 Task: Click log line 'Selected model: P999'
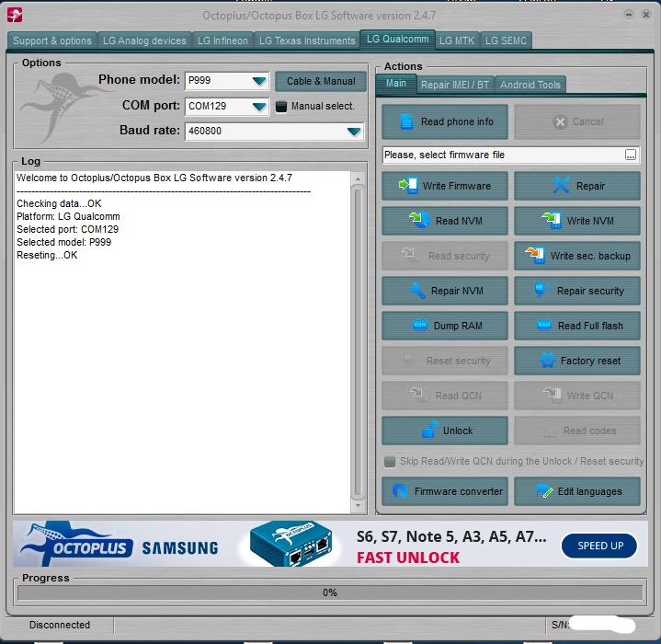coord(64,242)
